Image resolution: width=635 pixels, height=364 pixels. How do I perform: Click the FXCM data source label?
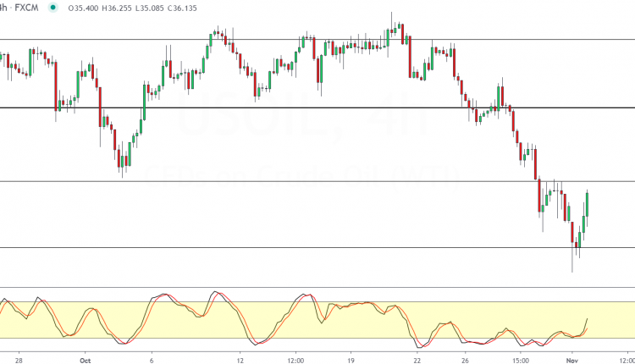[x=25, y=8]
